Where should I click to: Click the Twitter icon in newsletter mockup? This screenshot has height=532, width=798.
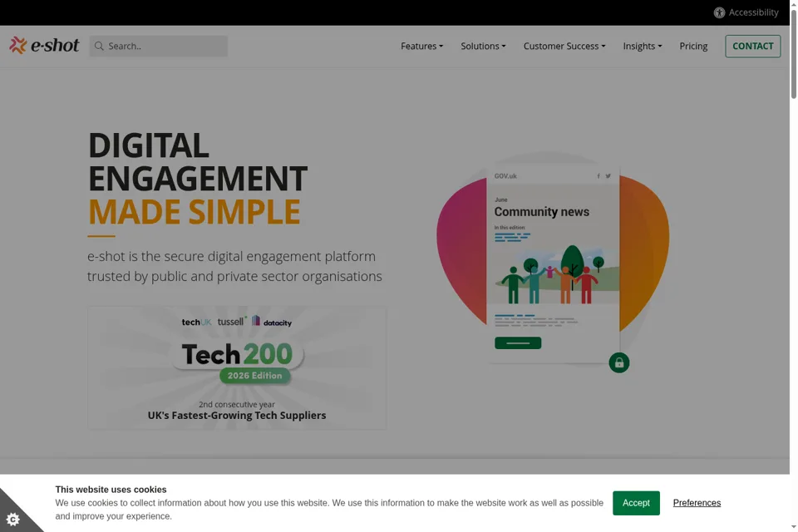(x=608, y=176)
